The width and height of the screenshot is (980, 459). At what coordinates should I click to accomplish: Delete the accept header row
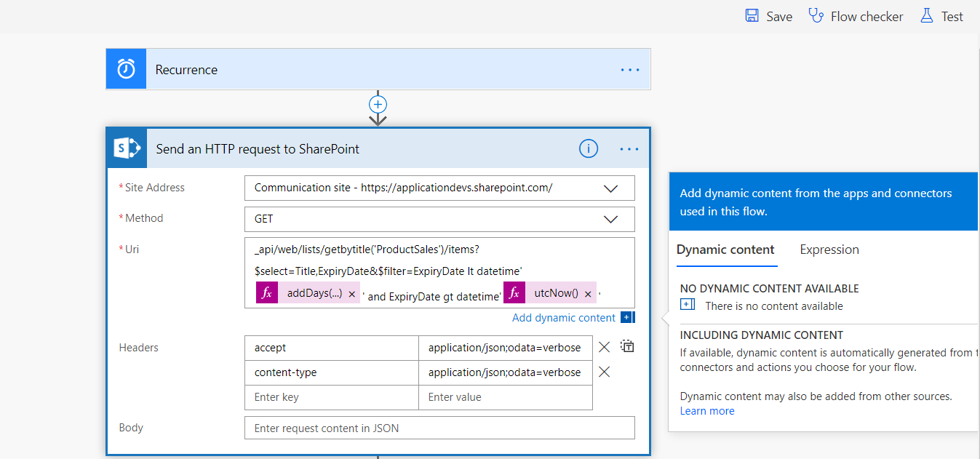[604, 348]
